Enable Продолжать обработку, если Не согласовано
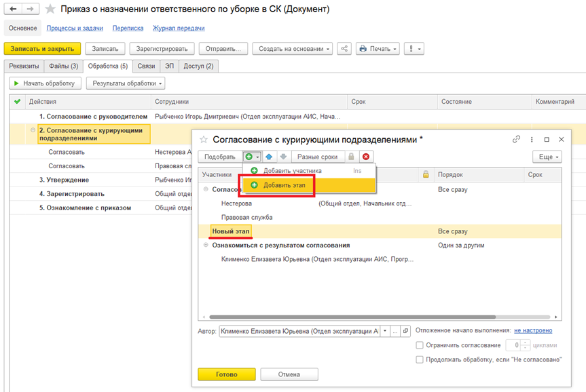Image resolution: width=586 pixels, height=392 pixels. (x=420, y=359)
